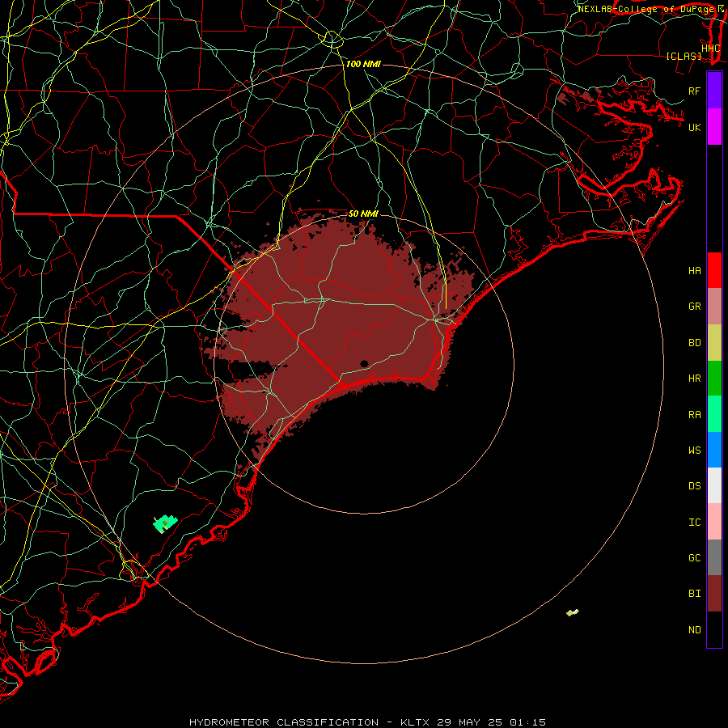Click the BI dark red legend swatch

point(714,594)
